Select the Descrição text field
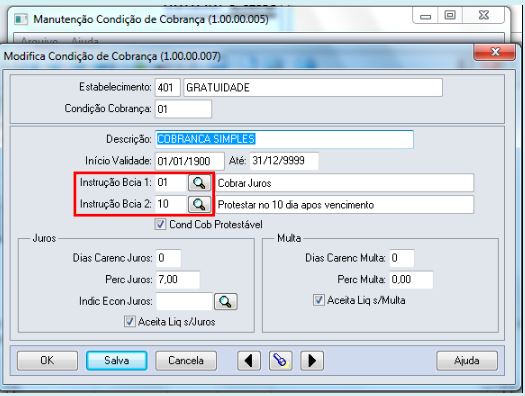This screenshot has height=396, width=525. [284, 139]
